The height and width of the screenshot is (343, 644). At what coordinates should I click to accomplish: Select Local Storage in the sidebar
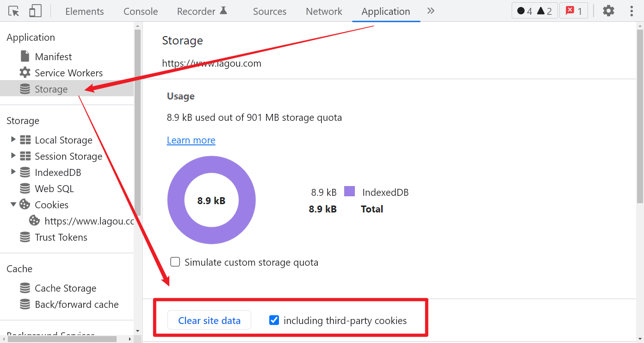(x=63, y=140)
